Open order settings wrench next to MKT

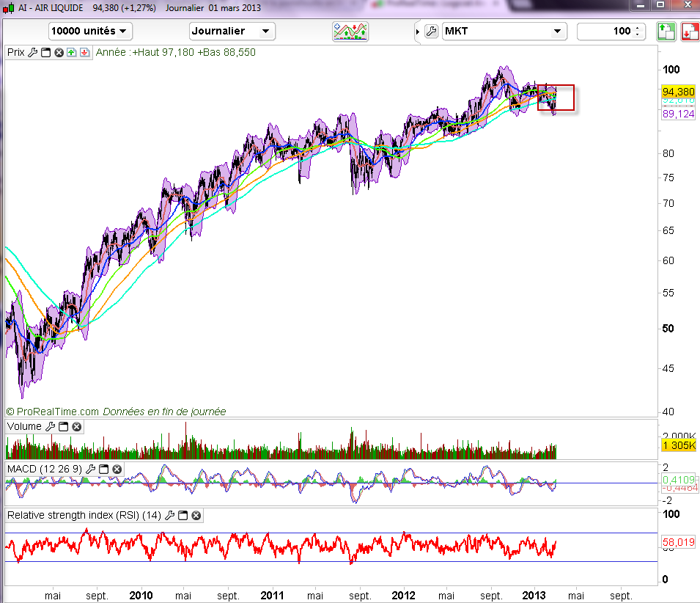pyautogui.click(x=431, y=32)
